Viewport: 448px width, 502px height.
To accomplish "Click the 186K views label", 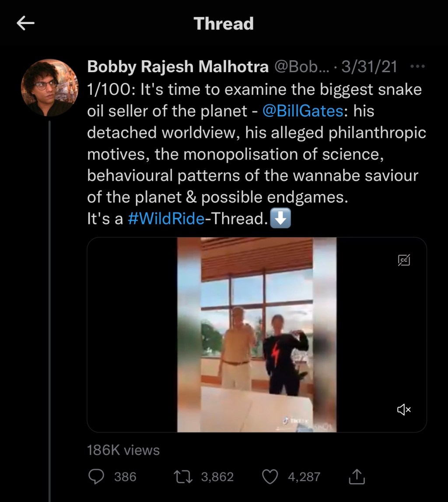I will pyautogui.click(x=123, y=450).
